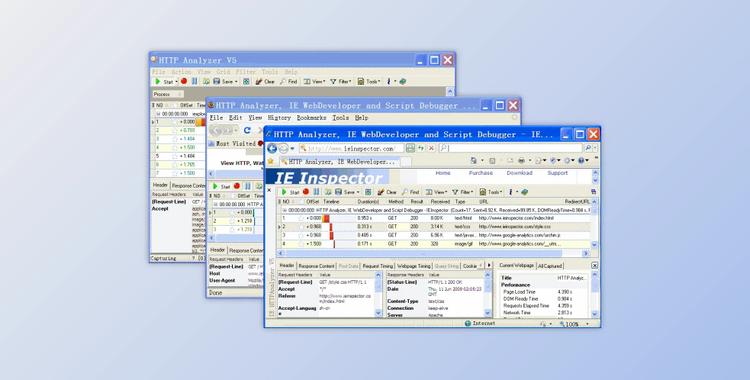Viewport: 750px width, 380px height.
Task: Click IE Favorites star icon
Action: (x=271, y=161)
